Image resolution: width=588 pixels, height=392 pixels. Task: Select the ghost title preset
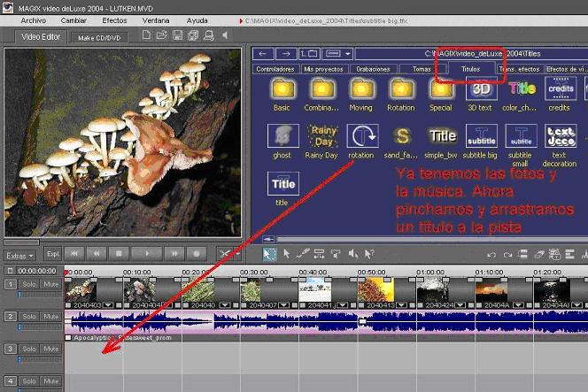coord(283,135)
